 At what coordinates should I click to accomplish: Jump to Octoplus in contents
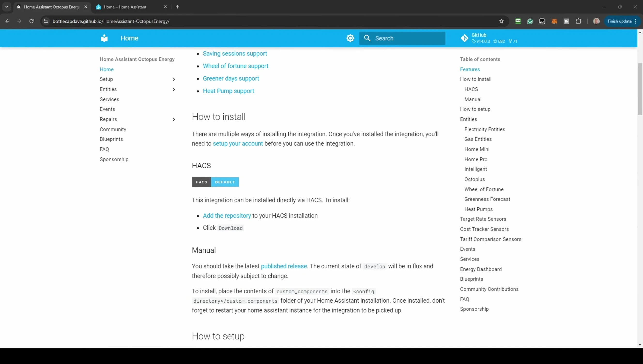coord(474,179)
